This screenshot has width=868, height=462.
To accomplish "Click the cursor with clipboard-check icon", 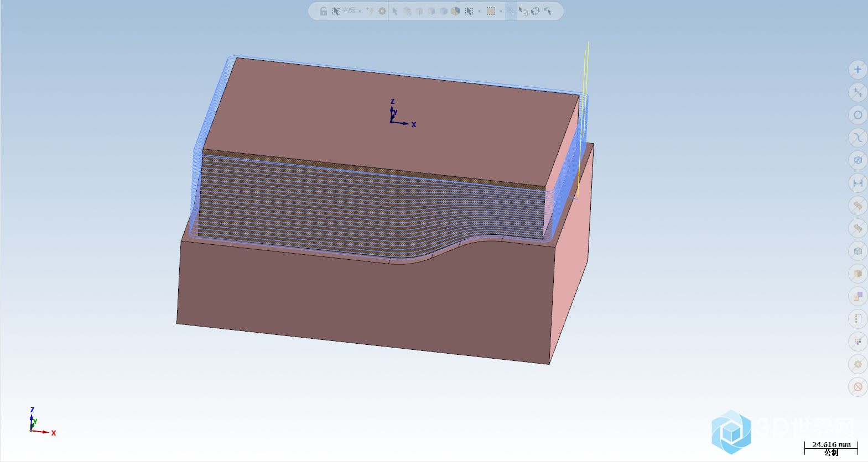I will (523, 11).
